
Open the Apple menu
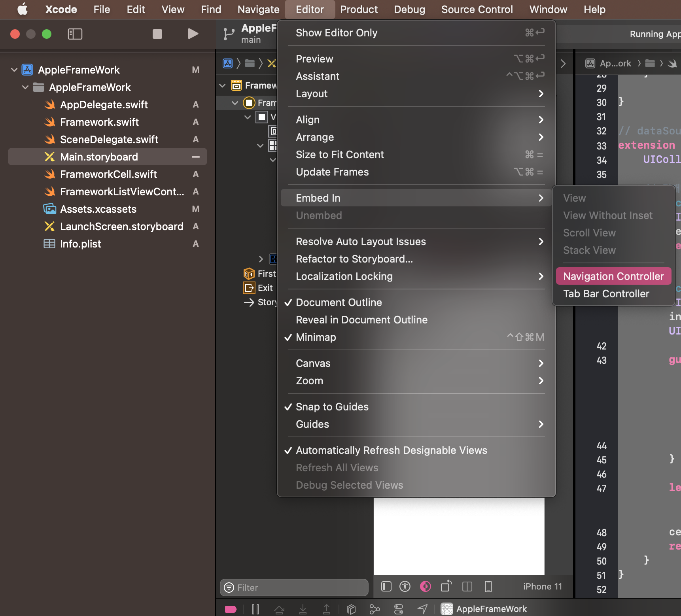point(23,9)
